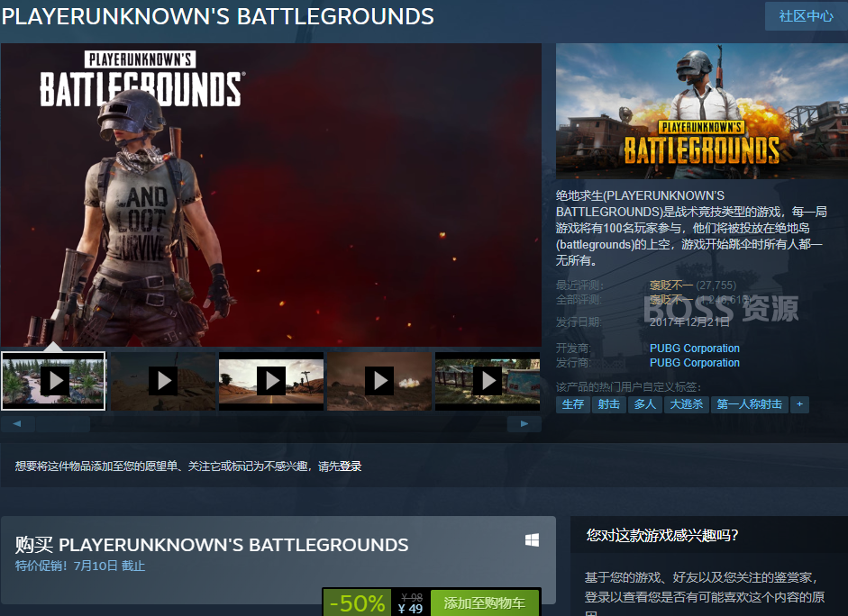Image resolution: width=848 pixels, height=616 pixels.
Task: Click the 登录 sign-in link
Action: pyautogui.click(x=351, y=467)
